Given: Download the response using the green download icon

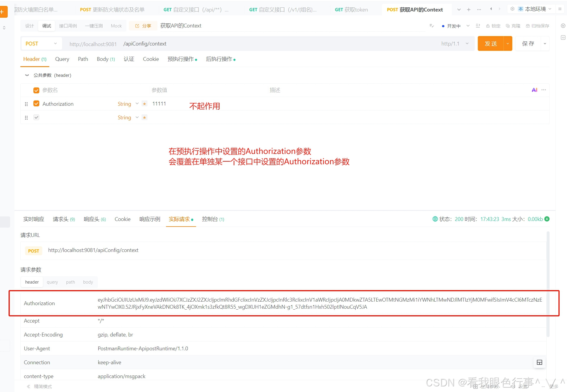Looking at the screenshot, I should pos(547,219).
